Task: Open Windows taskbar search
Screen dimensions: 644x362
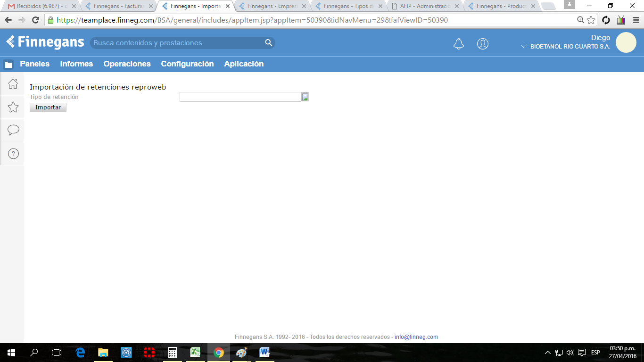Action: point(34,353)
